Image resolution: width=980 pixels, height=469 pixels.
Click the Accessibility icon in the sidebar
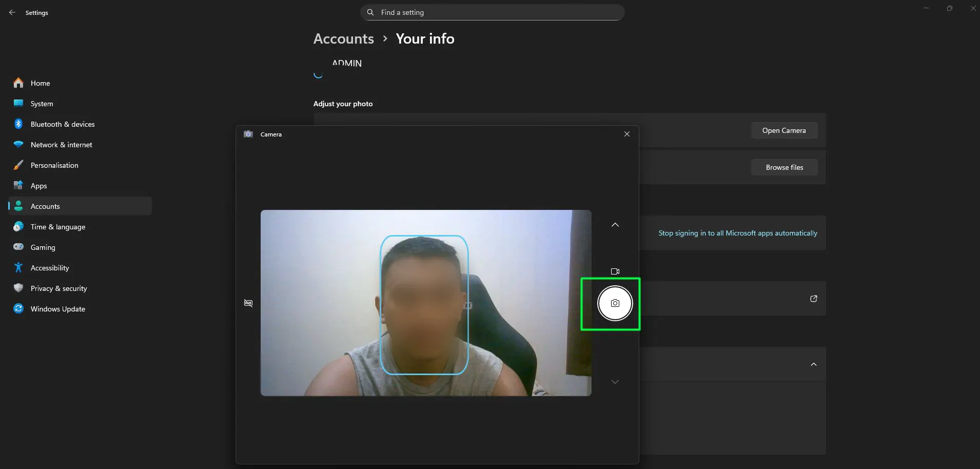click(x=18, y=267)
